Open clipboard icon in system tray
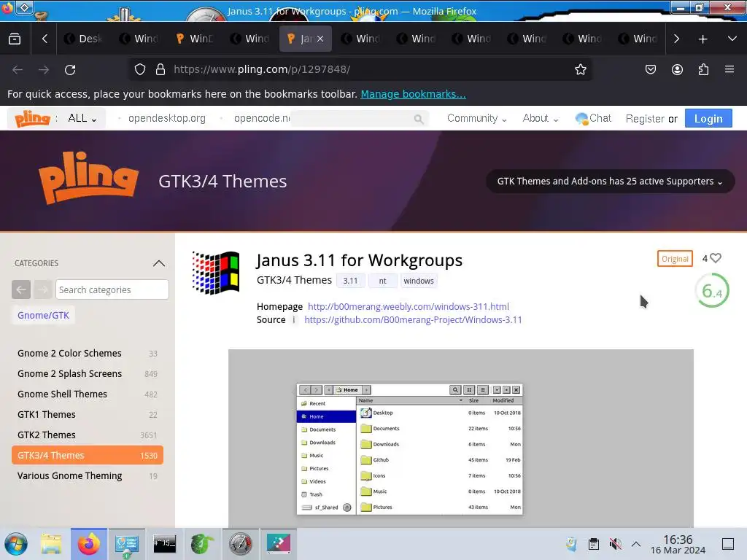Viewport: 747px width, 560px height. tap(594, 544)
